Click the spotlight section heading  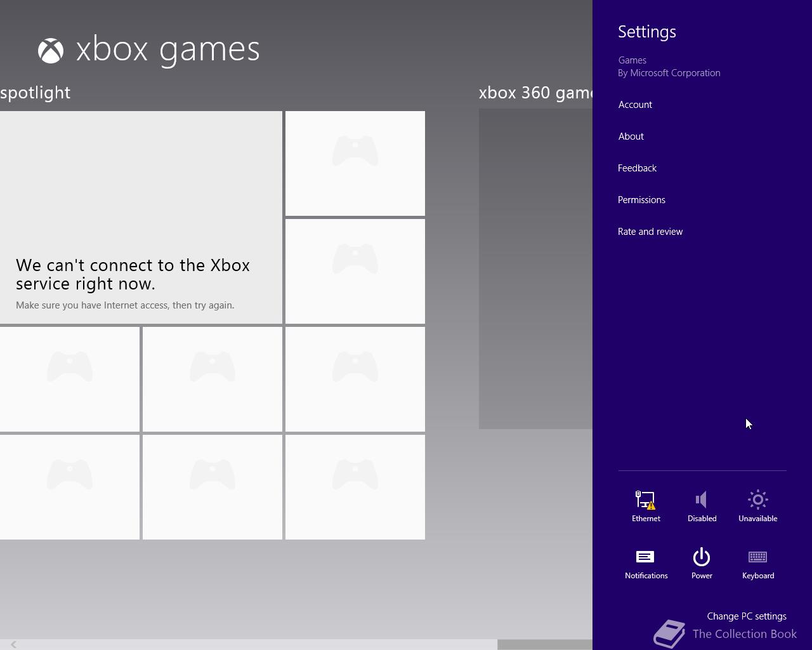point(36,93)
